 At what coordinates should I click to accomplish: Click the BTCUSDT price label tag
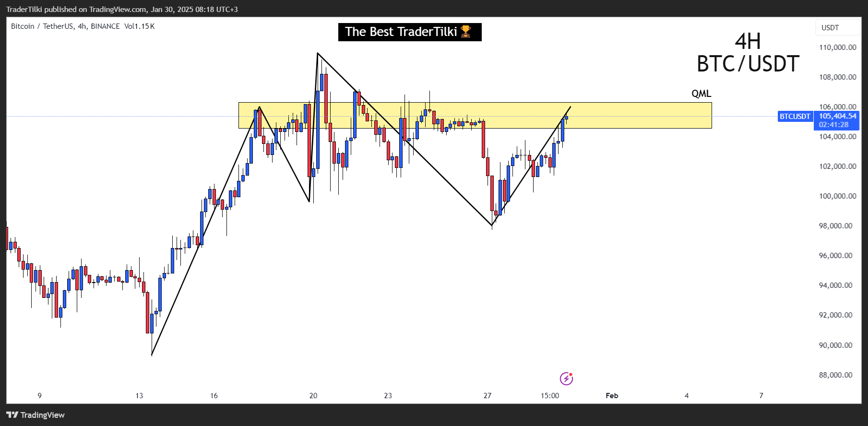[x=795, y=116]
